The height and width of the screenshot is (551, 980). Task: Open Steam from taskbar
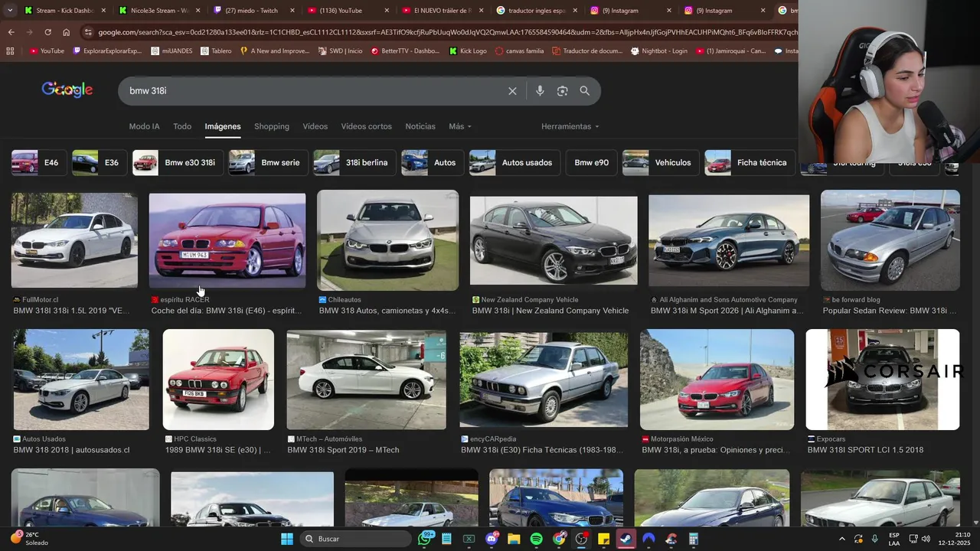coord(626,539)
